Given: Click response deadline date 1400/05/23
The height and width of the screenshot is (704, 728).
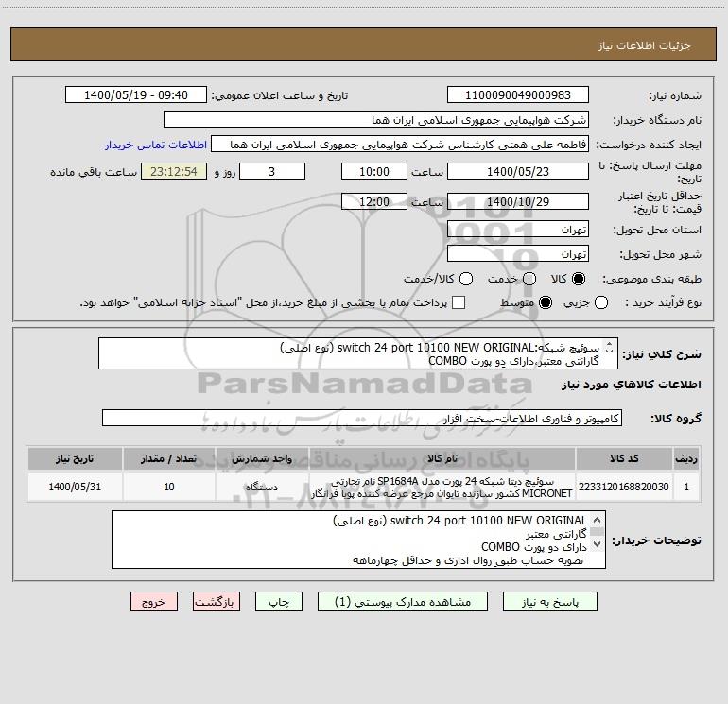Looking at the screenshot, I should 518,171.
